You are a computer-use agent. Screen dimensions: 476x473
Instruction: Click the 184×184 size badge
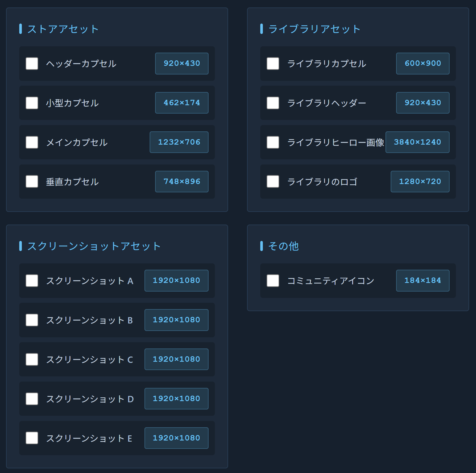[x=423, y=281]
